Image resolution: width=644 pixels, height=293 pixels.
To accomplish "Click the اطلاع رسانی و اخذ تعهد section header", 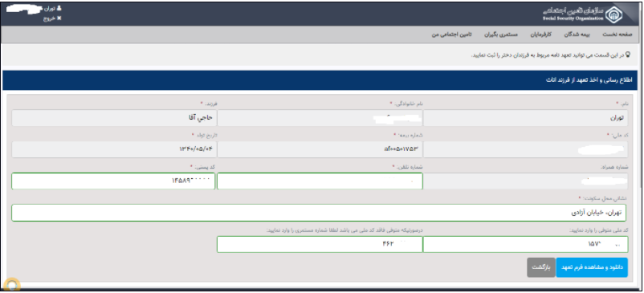I will 320,80.
